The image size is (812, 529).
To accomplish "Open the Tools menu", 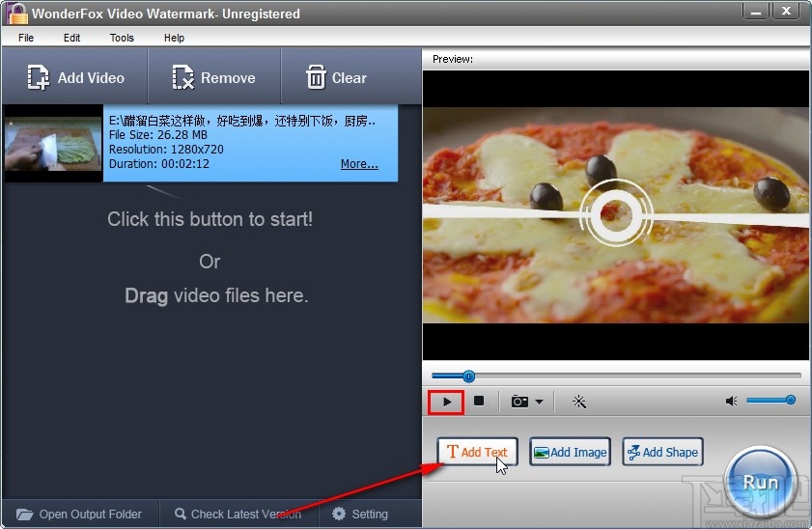I will 122,38.
